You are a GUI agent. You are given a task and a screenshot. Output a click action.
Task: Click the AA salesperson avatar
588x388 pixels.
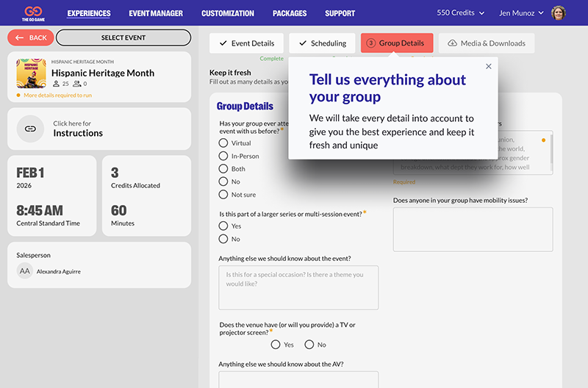pyautogui.click(x=25, y=271)
